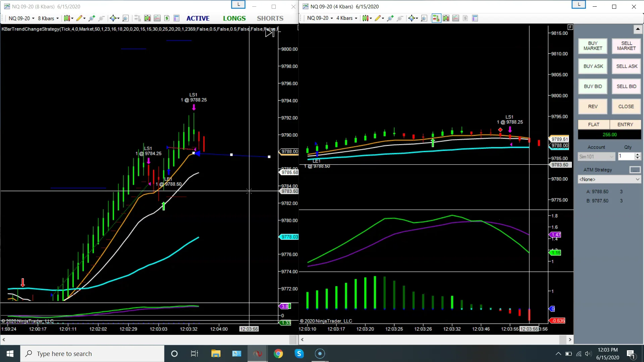This screenshot has height=362, width=644.
Task: Select the crosshair cursor tool in 8 Kbars chart
Action: pos(113,18)
